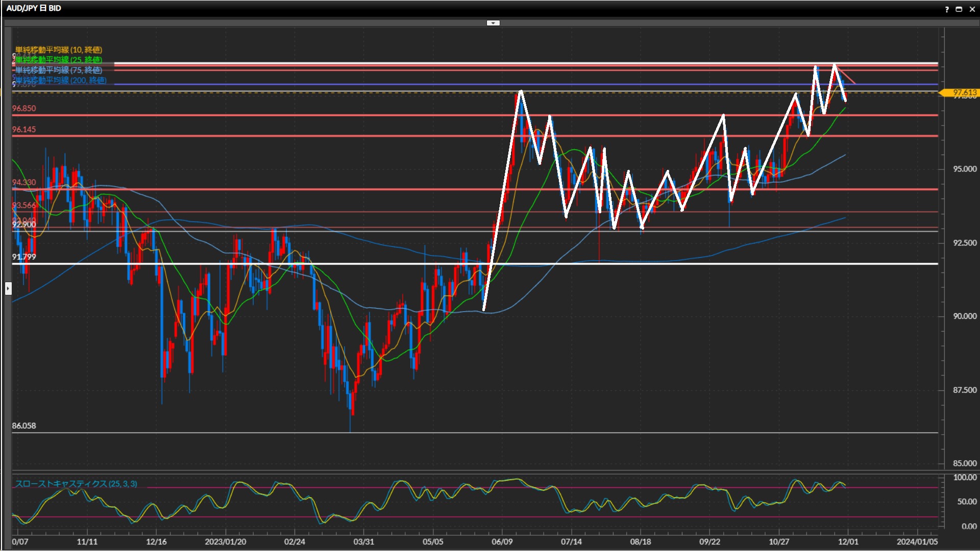Image resolution: width=980 pixels, height=551 pixels.
Task: Click the 50.00 stochastic axis label
Action: click(967, 502)
